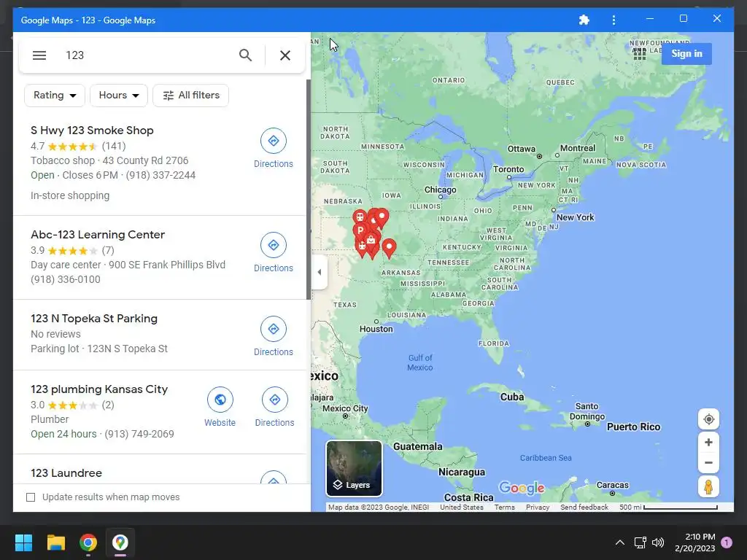Open the Rating filter dropdown

[x=54, y=96]
